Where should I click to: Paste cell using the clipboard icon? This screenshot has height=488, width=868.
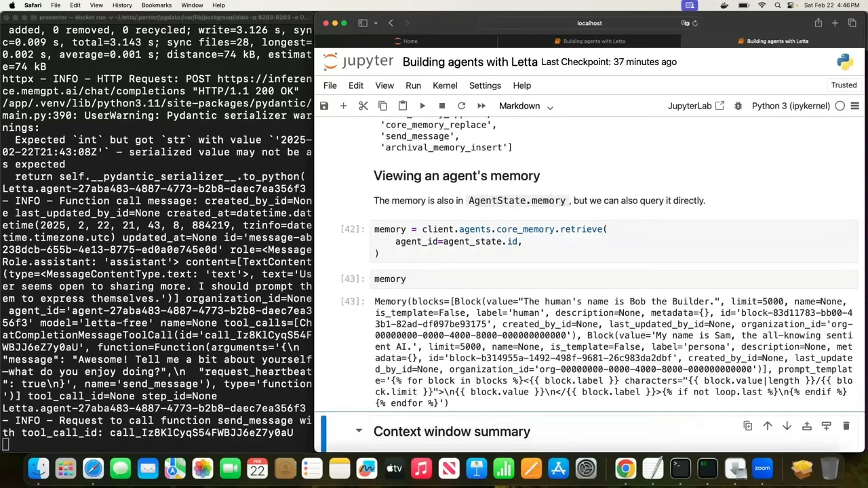coord(402,106)
